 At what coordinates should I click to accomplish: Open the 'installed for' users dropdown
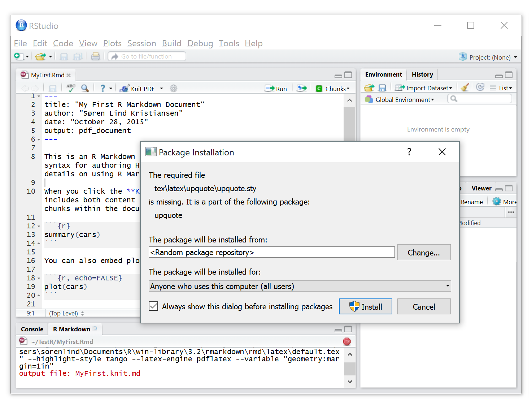(x=448, y=286)
